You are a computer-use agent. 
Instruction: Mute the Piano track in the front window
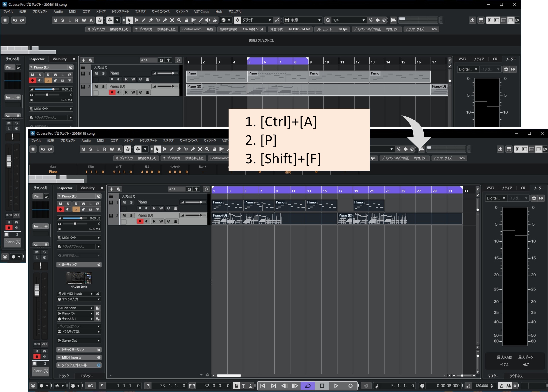(x=124, y=202)
